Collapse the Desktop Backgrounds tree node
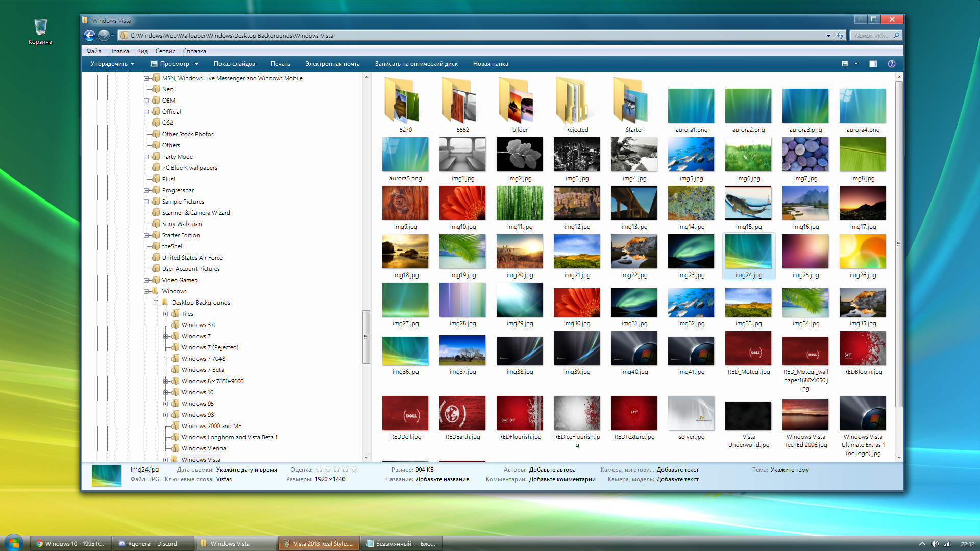Viewport: 980px width, 551px height. point(156,303)
